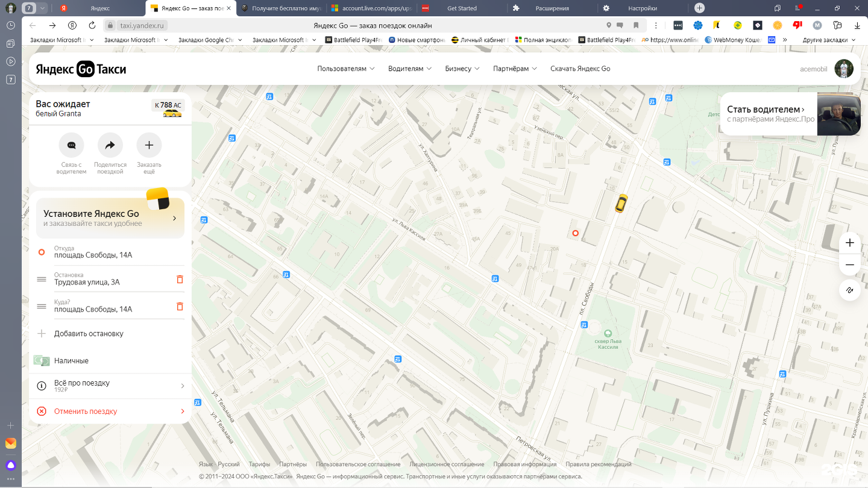
Task: Click the Яндекс Go Такси logo
Action: [x=81, y=69]
